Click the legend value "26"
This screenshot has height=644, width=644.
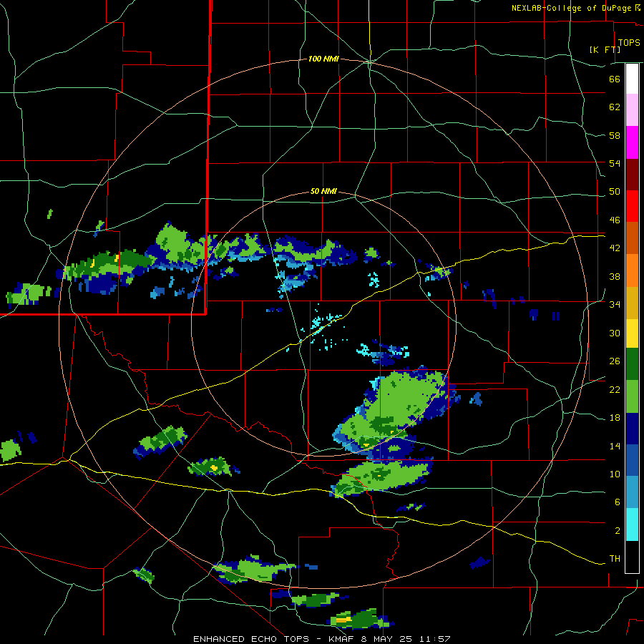coord(615,361)
